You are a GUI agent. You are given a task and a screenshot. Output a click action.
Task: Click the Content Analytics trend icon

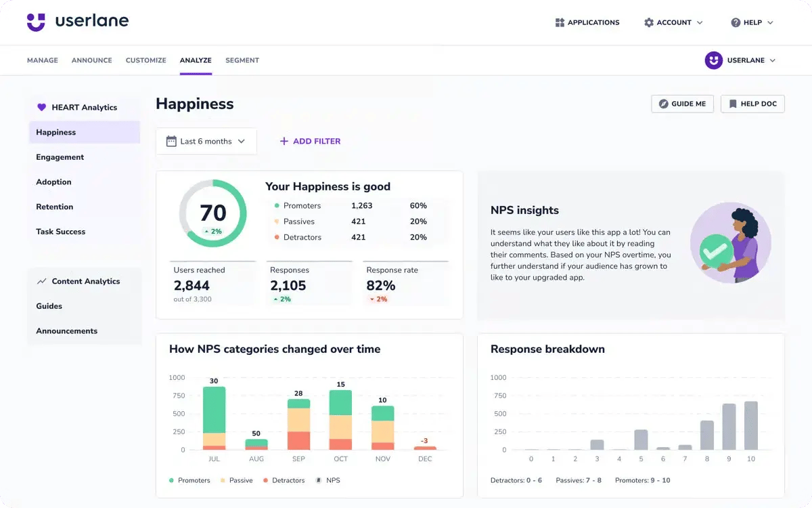[x=41, y=281]
